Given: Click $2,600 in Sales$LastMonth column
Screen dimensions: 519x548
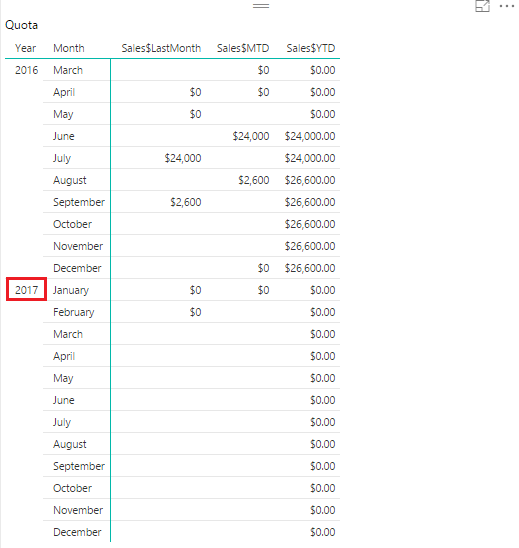Looking at the screenshot, I should (186, 202).
